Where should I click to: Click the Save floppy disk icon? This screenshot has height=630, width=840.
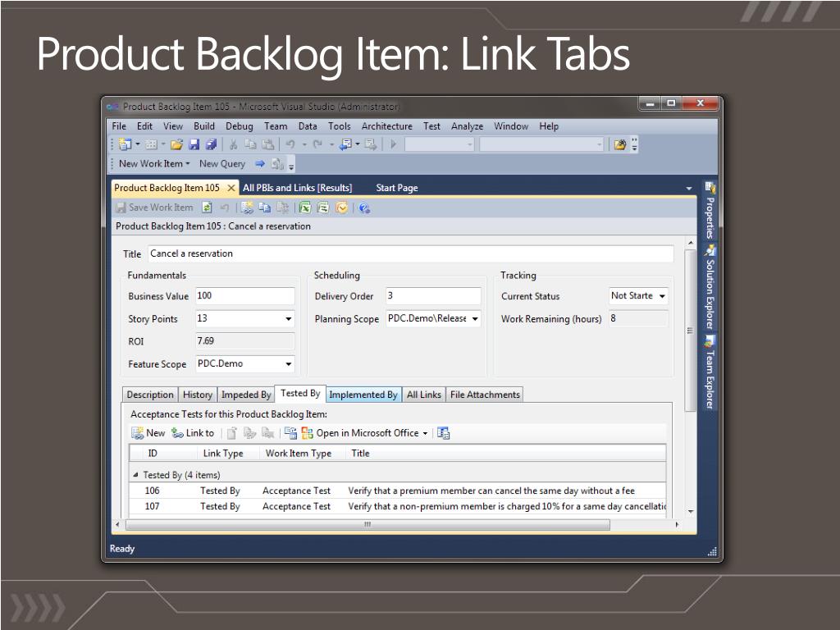coord(194,144)
